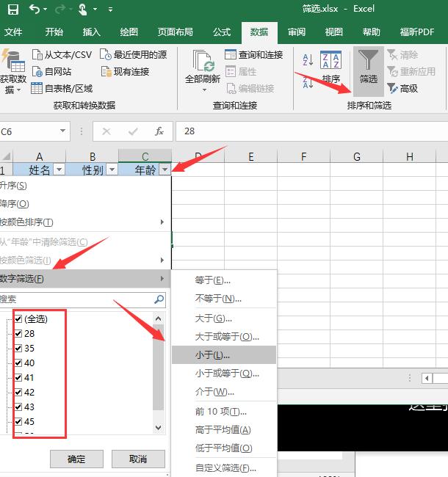Viewport: 448px width, 477px height.
Task: Uncheck the value 41 checkbox
Action: coord(18,377)
